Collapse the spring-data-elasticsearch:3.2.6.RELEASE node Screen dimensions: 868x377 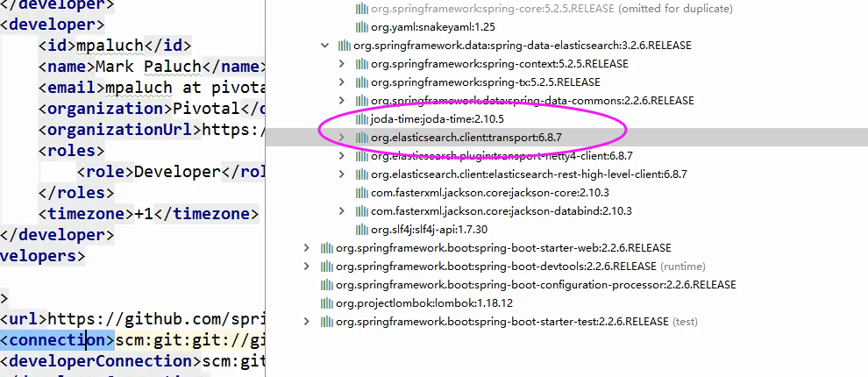click(x=325, y=46)
